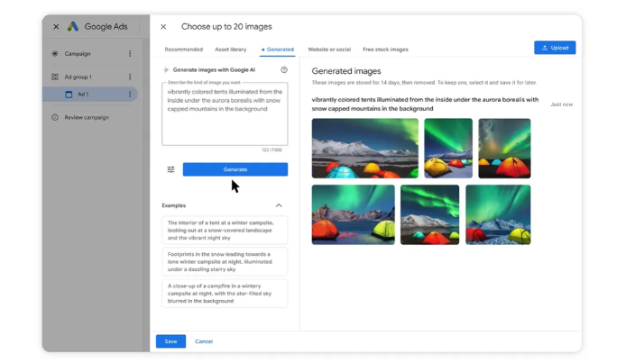Open the Website or social tab

coord(329,50)
